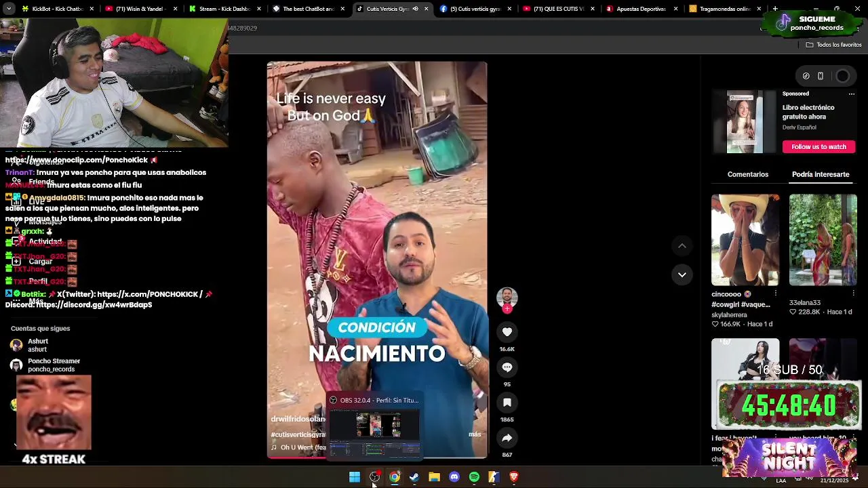
Task: Open more options on the sponsored ad
Action: [x=852, y=94]
